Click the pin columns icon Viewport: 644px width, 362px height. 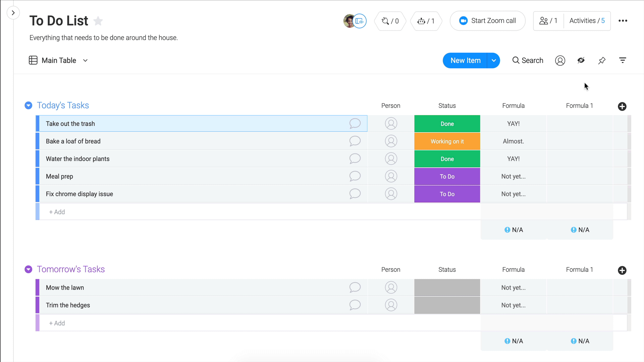(602, 61)
